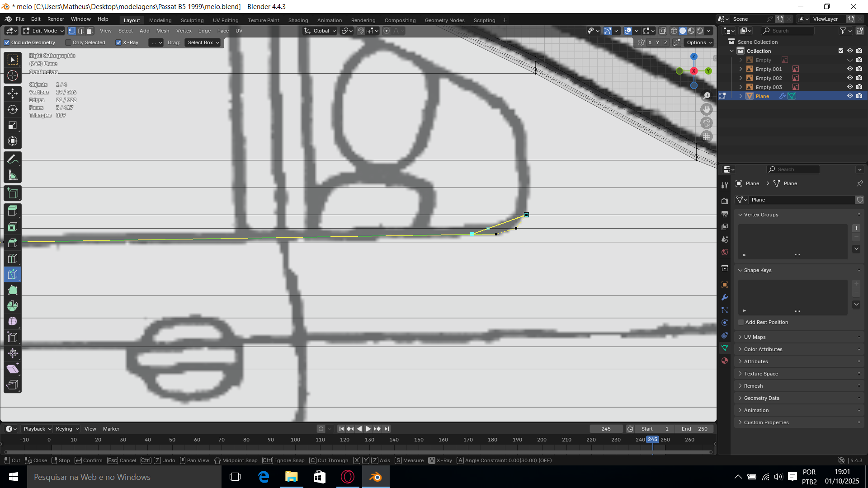Hide Empty.001 in the viewport
The height and width of the screenshot is (488, 868).
coord(850,69)
